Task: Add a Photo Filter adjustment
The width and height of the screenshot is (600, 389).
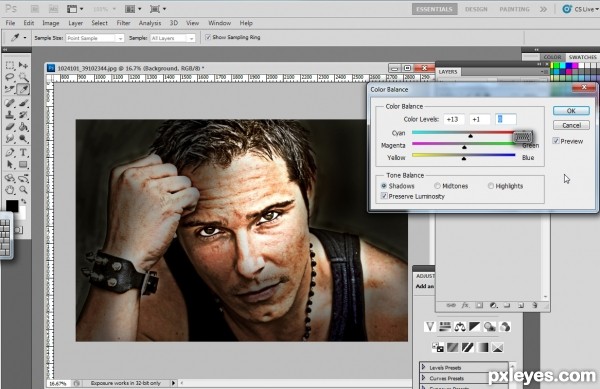Action: (489, 326)
